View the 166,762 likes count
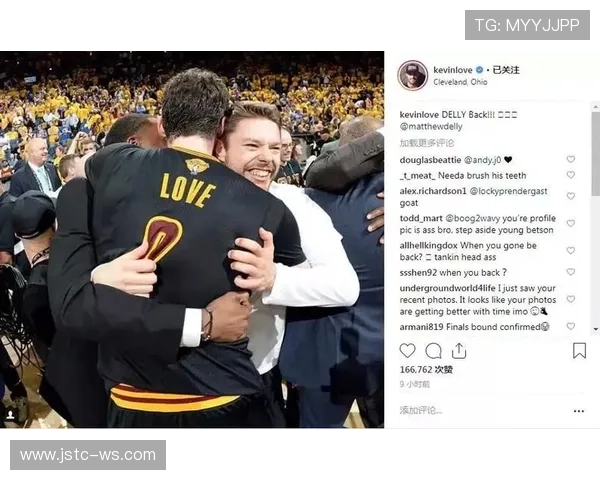The width and height of the screenshot is (600, 480). click(426, 370)
